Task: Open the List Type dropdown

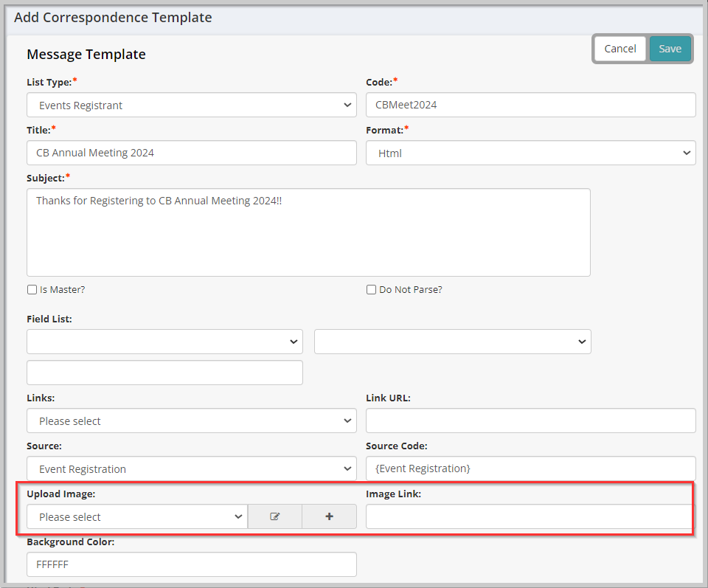Action: (x=192, y=105)
